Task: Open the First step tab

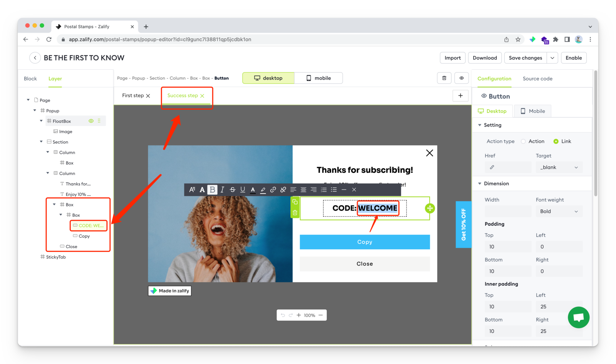Action: tap(133, 96)
